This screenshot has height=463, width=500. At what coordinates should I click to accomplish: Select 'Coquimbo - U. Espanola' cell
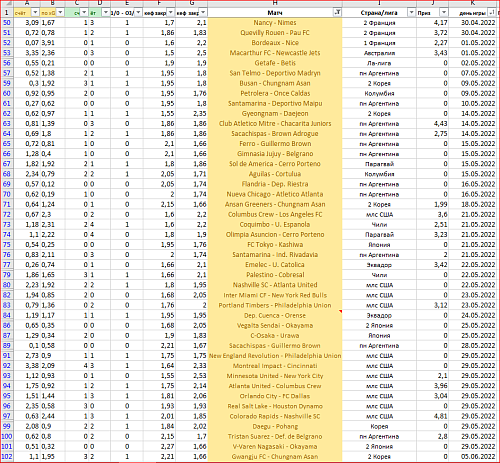[275, 224]
